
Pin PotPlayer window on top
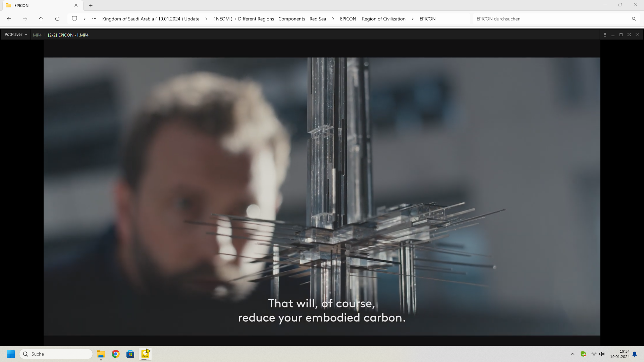(x=605, y=35)
